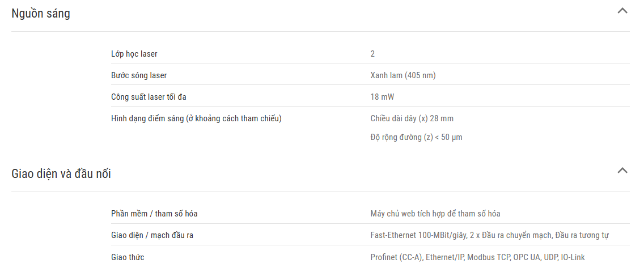Click the Xanh lam (405 nm) value
The image size is (644, 272).
coord(403,75)
